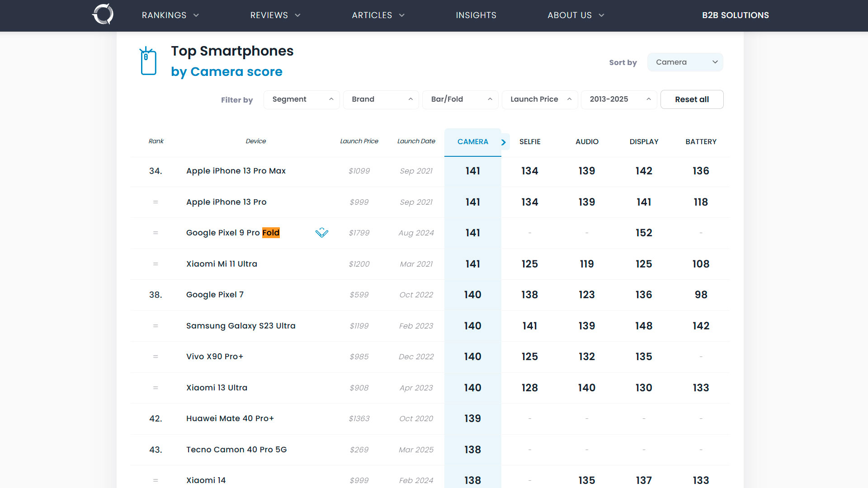Click selfie score 141 for Galaxy S23 Ultra
The image size is (868, 488).
click(x=530, y=326)
